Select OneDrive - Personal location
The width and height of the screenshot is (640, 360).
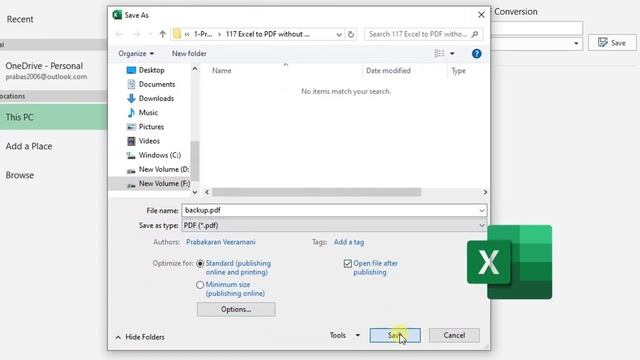click(x=46, y=71)
